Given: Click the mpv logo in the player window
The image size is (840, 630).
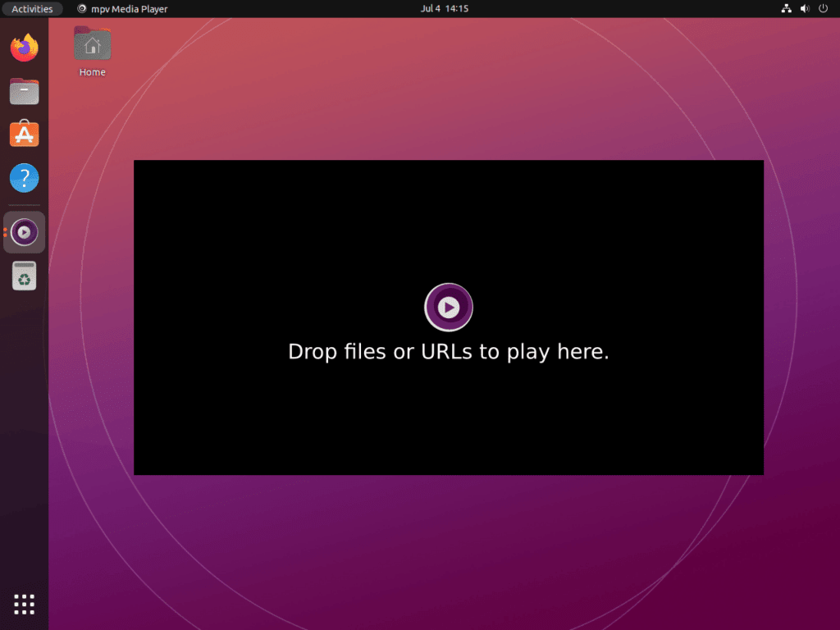Looking at the screenshot, I should pos(448,308).
